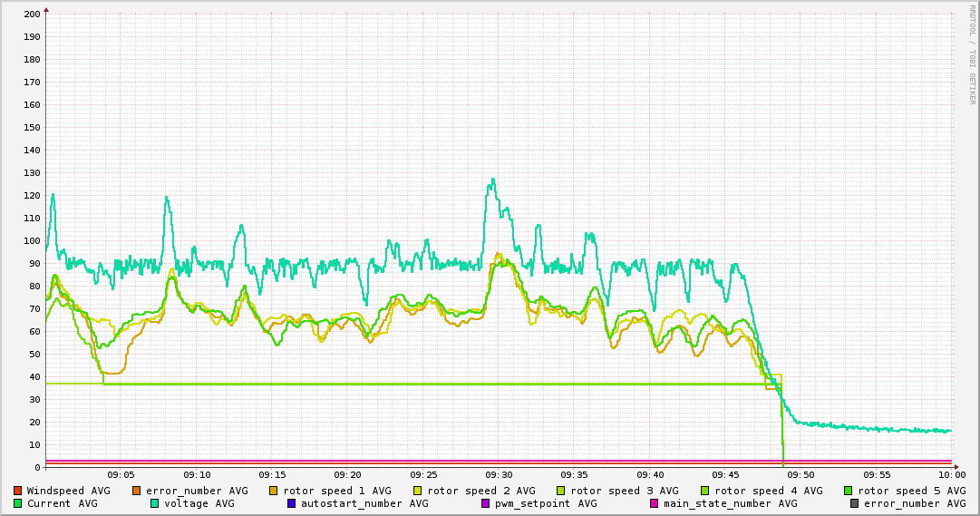The image size is (980, 516).
Task: Click the teal voltage AVG legend swatch
Action: [x=155, y=503]
